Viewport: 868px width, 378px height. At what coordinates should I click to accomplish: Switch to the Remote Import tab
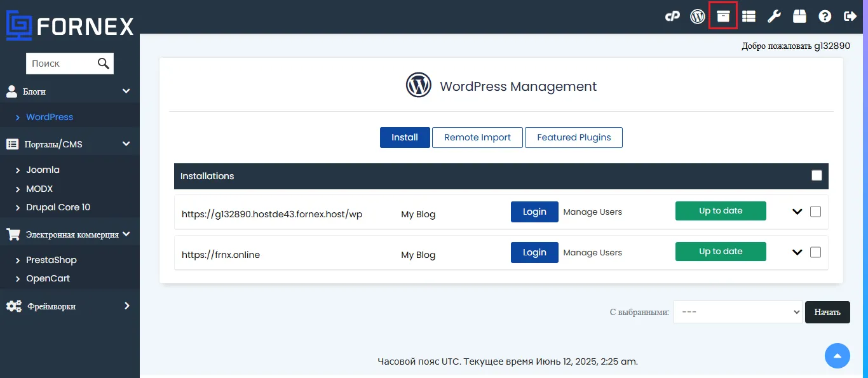(x=477, y=137)
